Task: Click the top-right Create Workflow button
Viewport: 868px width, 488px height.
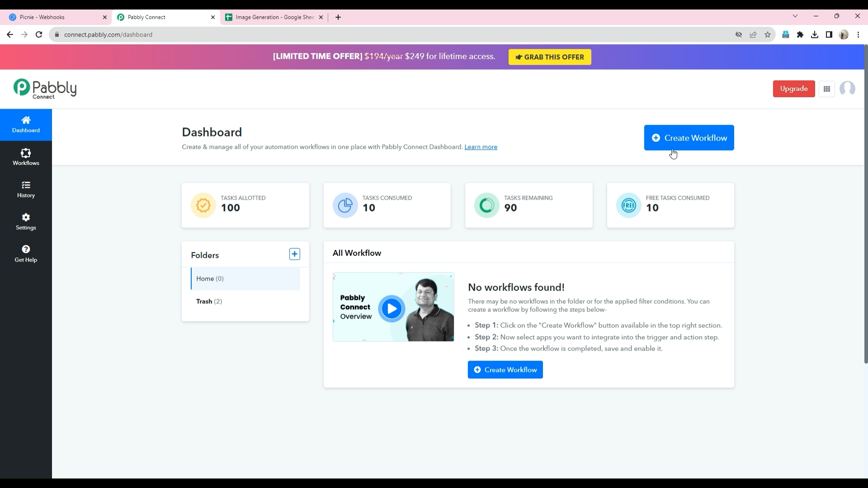Action: point(689,138)
